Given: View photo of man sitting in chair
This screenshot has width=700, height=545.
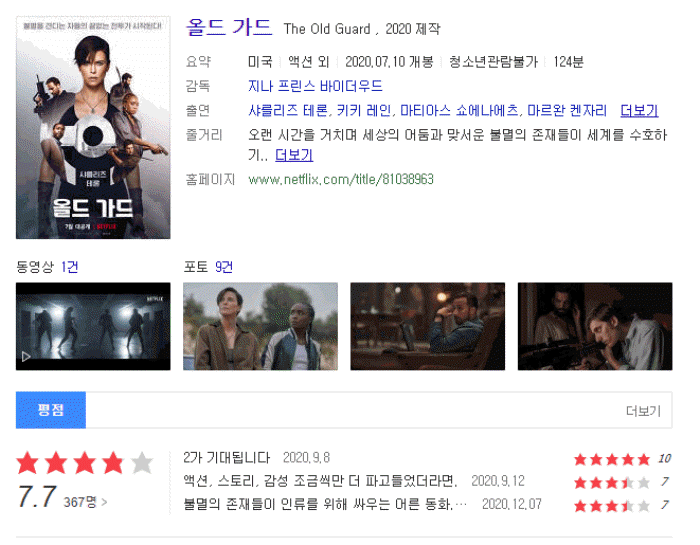Looking at the screenshot, I should pos(428,326).
